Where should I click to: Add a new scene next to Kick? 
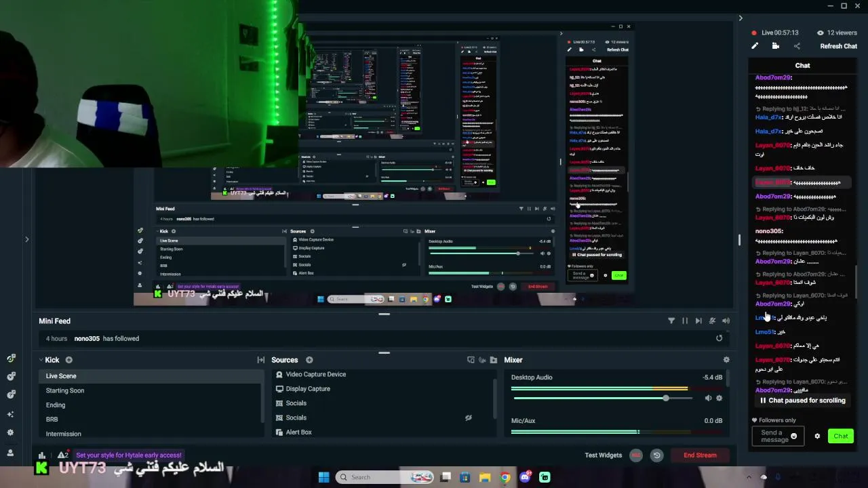click(68, 360)
